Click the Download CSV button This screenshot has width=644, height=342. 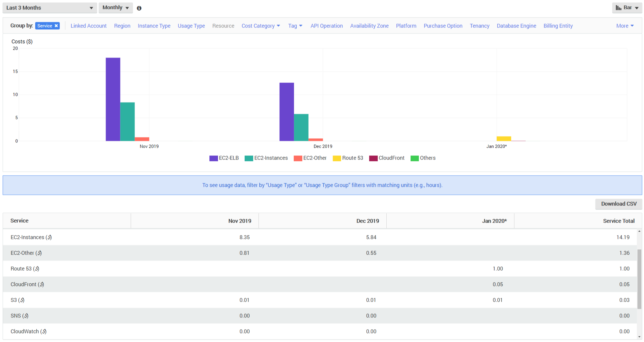click(619, 204)
